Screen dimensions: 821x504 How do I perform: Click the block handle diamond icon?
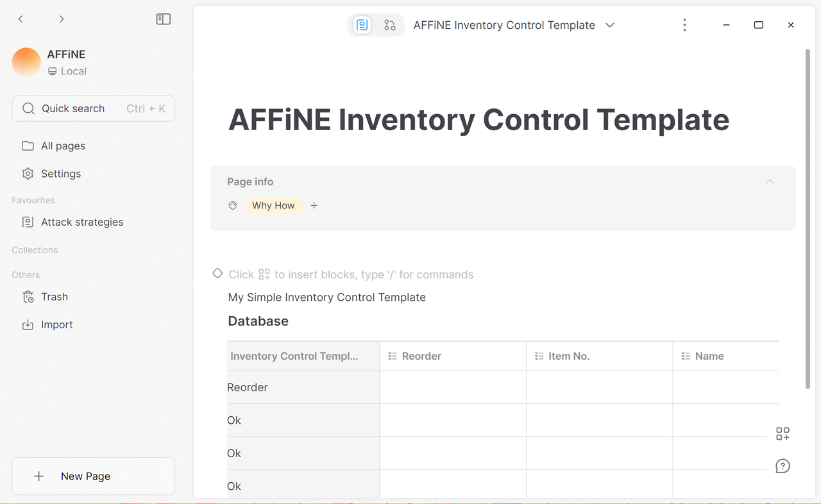pyautogui.click(x=217, y=273)
